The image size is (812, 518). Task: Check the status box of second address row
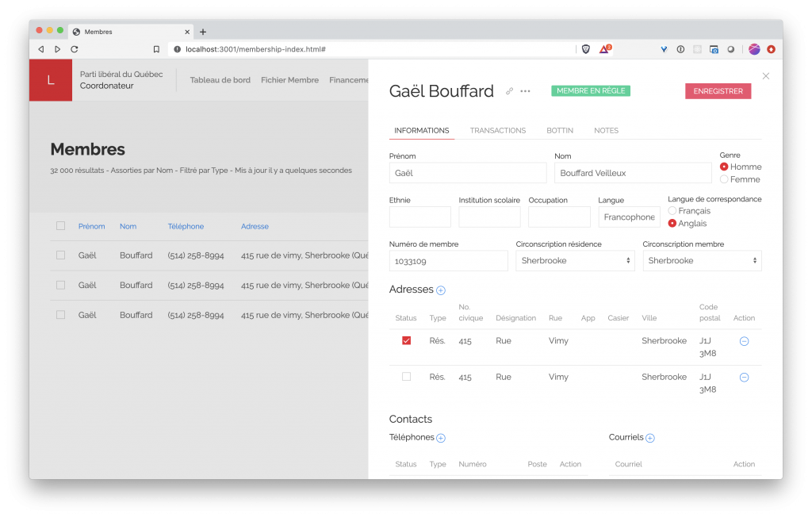pos(407,377)
